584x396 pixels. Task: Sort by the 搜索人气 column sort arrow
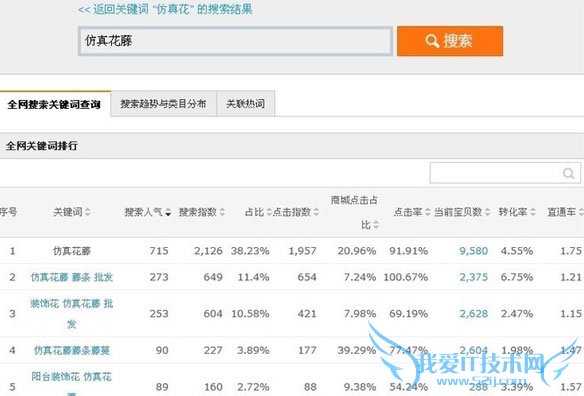tap(168, 212)
